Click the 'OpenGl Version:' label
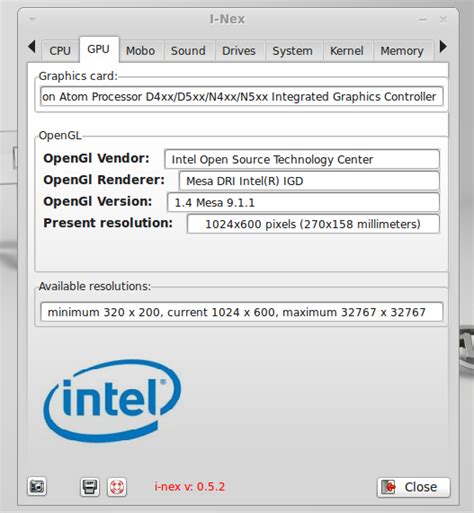Image resolution: width=474 pixels, height=513 pixels. pos(98,201)
